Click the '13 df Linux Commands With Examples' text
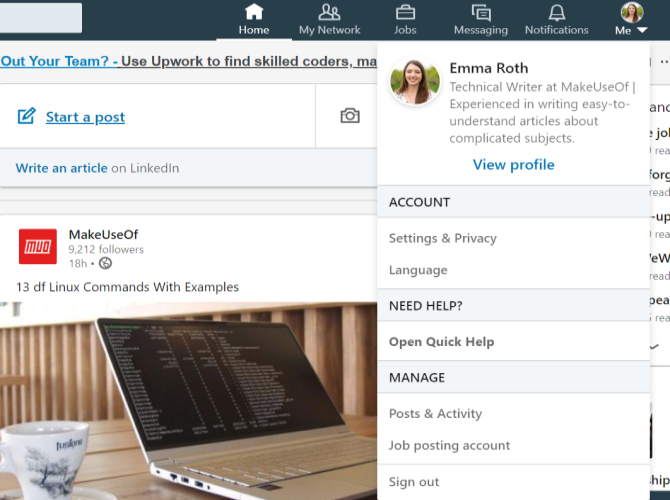The height and width of the screenshot is (500, 670). tap(127, 287)
